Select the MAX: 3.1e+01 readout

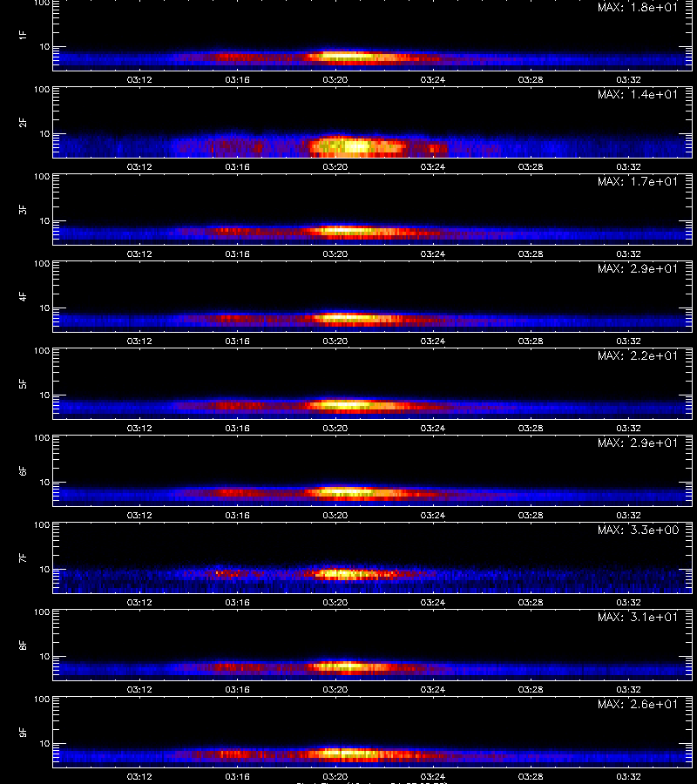pos(638,617)
